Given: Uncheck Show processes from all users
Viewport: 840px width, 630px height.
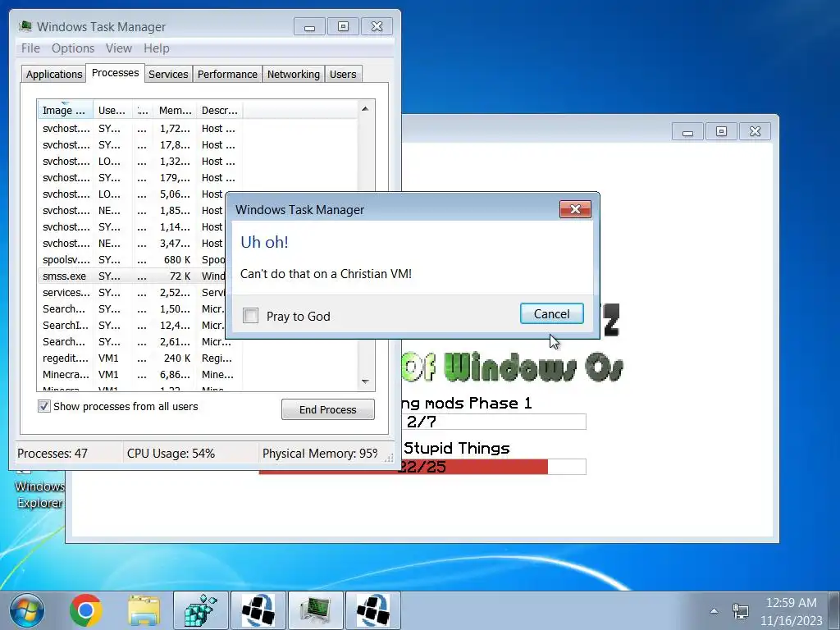Looking at the screenshot, I should 44,406.
